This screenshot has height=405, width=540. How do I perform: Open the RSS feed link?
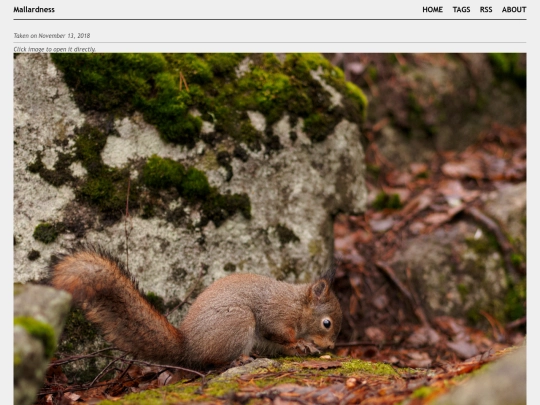coord(486,10)
